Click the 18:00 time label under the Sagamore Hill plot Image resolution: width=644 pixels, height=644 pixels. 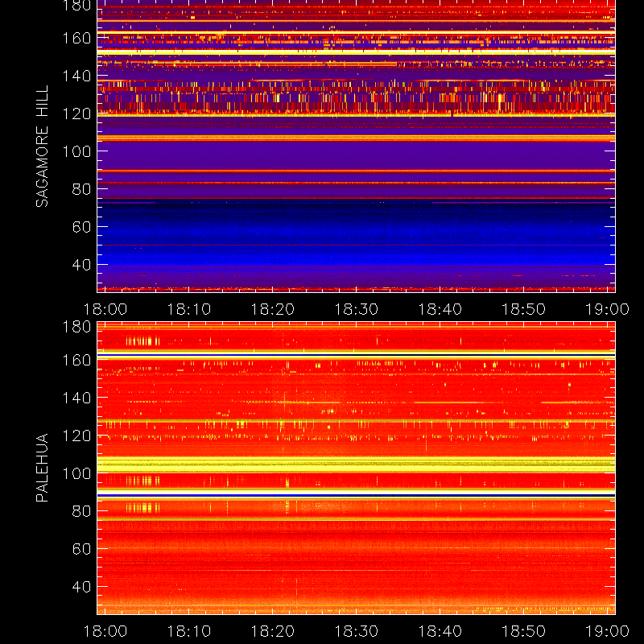pyautogui.click(x=105, y=309)
